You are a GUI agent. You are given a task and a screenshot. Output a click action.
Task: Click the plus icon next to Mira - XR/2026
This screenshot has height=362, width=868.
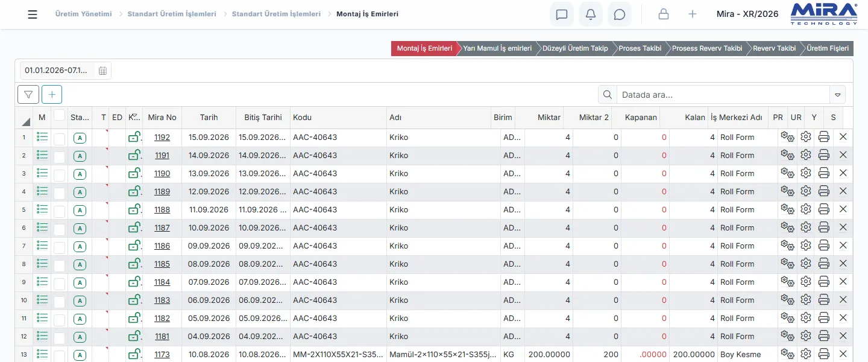pyautogui.click(x=693, y=14)
